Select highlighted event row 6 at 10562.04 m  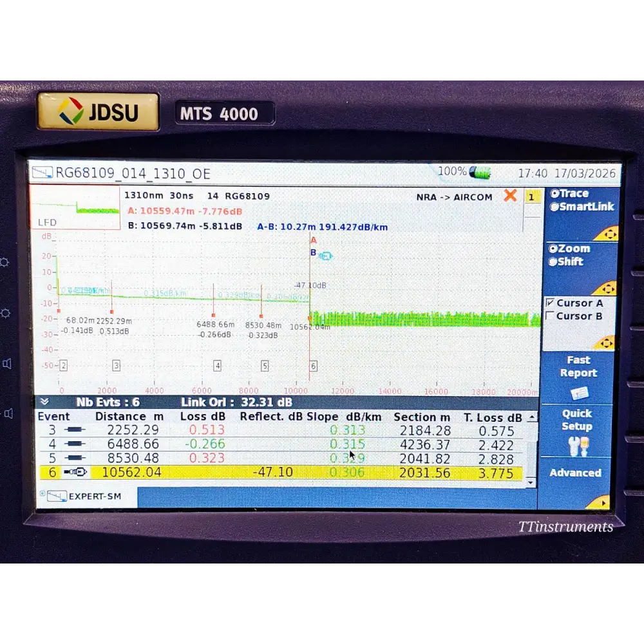pyautogui.click(x=281, y=472)
